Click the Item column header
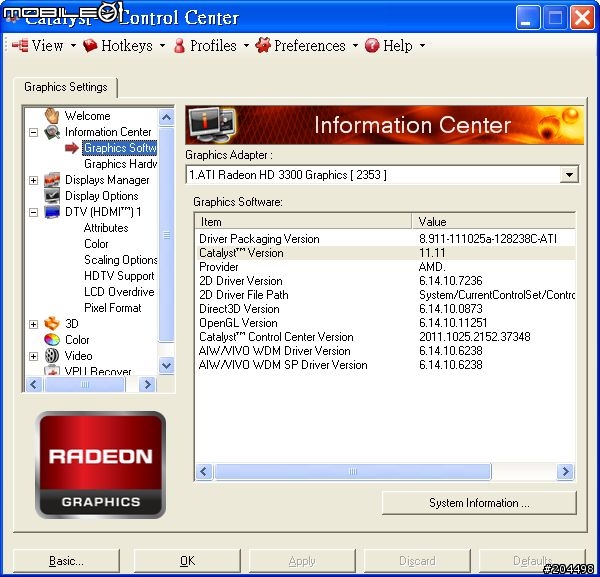The width and height of the screenshot is (600, 577). 303,222
